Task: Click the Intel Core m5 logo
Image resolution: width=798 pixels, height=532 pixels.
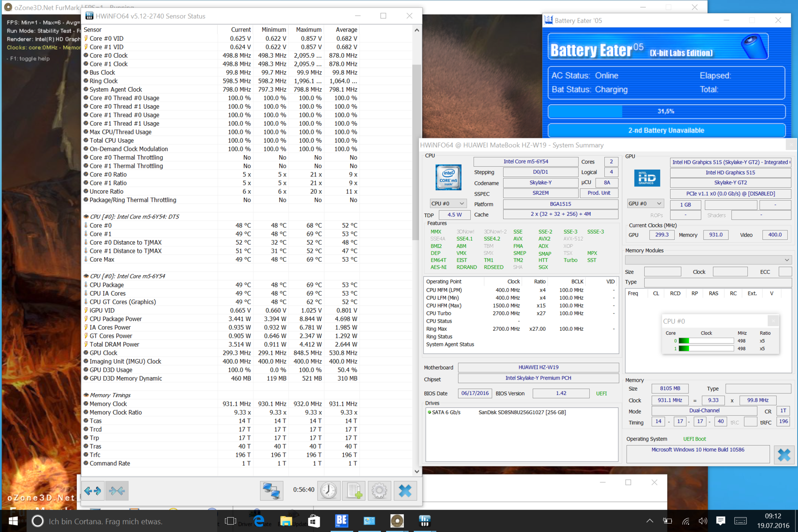Action: (x=448, y=177)
